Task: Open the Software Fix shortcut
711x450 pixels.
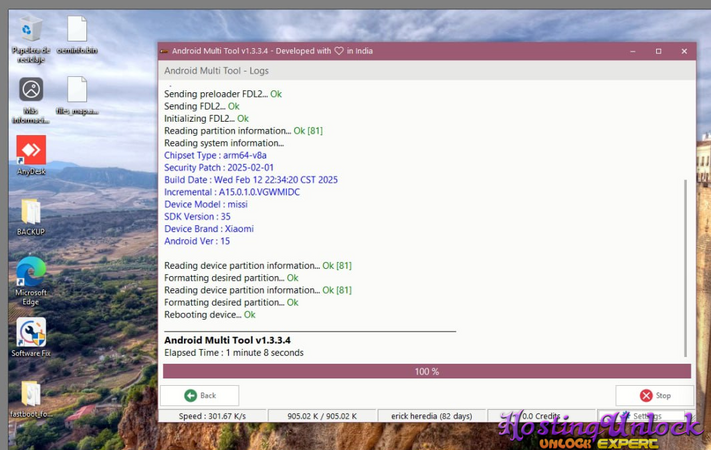Action: (x=31, y=334)
